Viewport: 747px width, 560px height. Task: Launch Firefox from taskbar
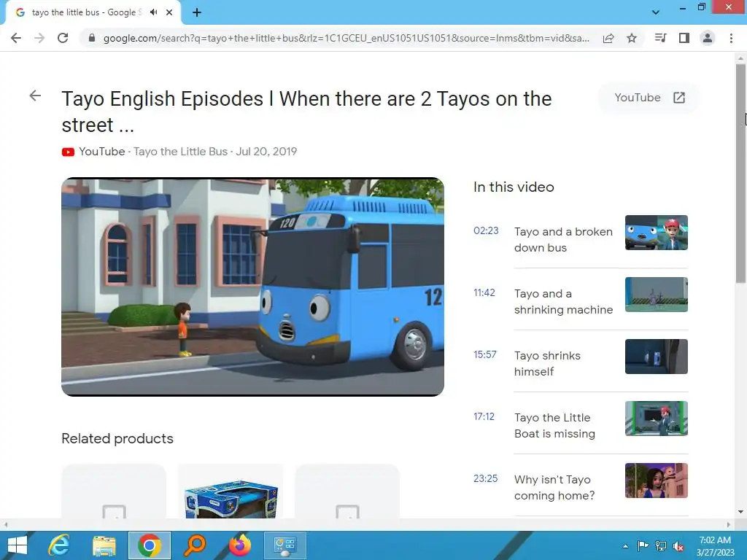240,545
